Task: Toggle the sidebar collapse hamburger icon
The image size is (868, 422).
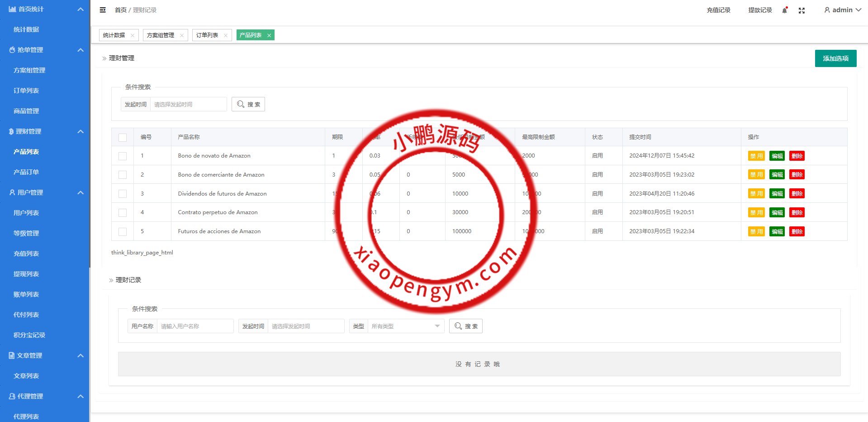Action: [103, 10]
